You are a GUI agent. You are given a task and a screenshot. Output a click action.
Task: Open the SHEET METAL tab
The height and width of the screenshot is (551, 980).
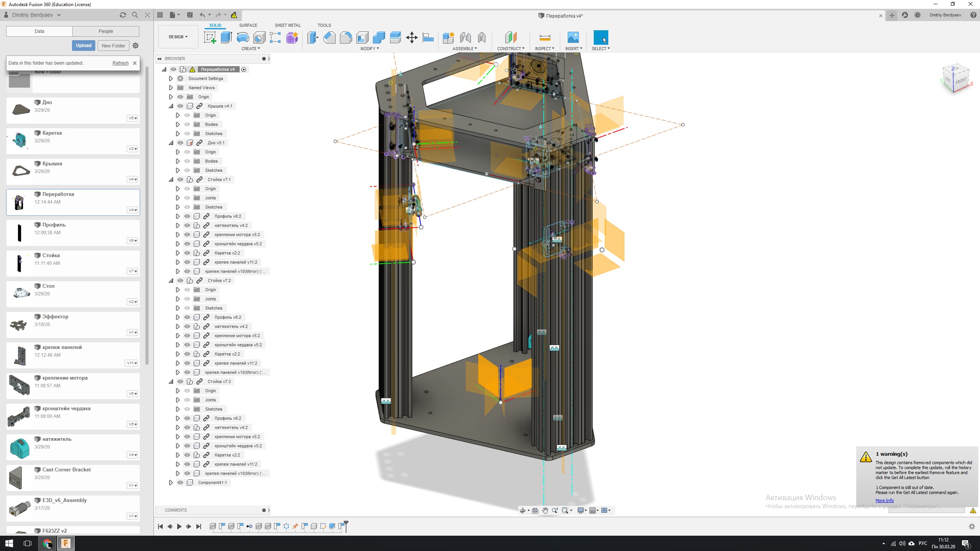pyautogui.click(x=287, y=25)
